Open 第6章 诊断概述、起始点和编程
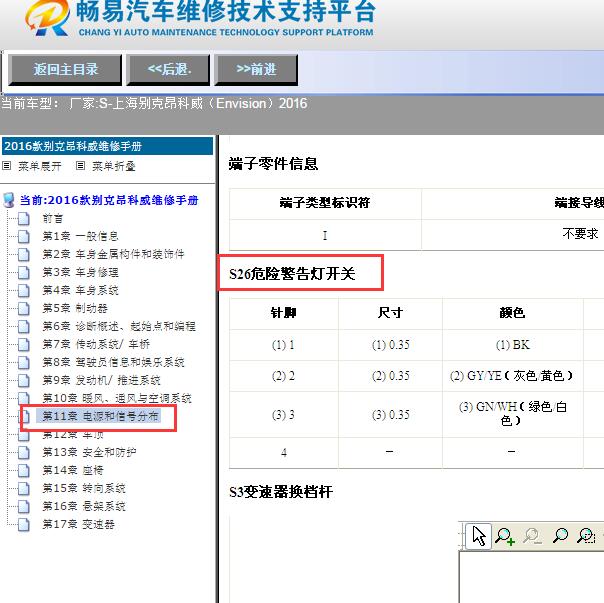 (x=119, y=326)
